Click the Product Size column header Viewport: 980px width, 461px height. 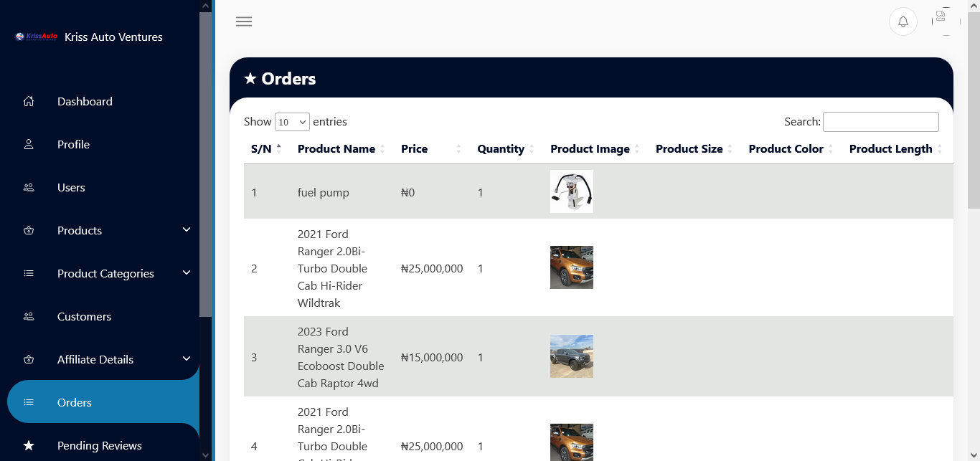[x=689, y=148]
